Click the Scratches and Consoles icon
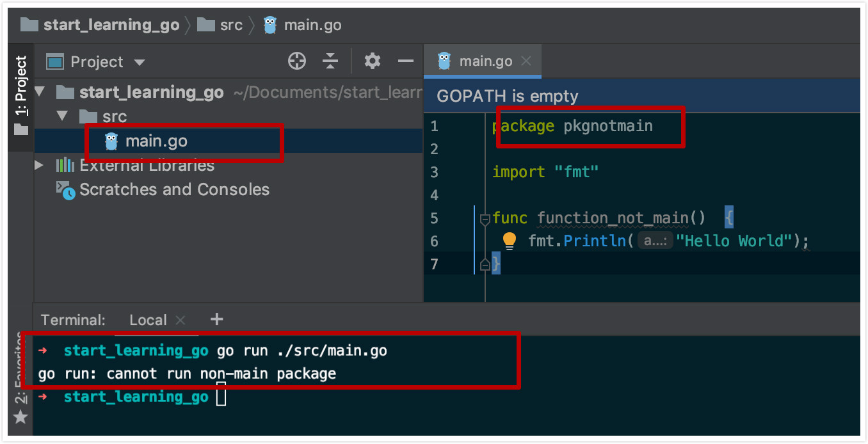The image size is (868, 444). [65, 190]
